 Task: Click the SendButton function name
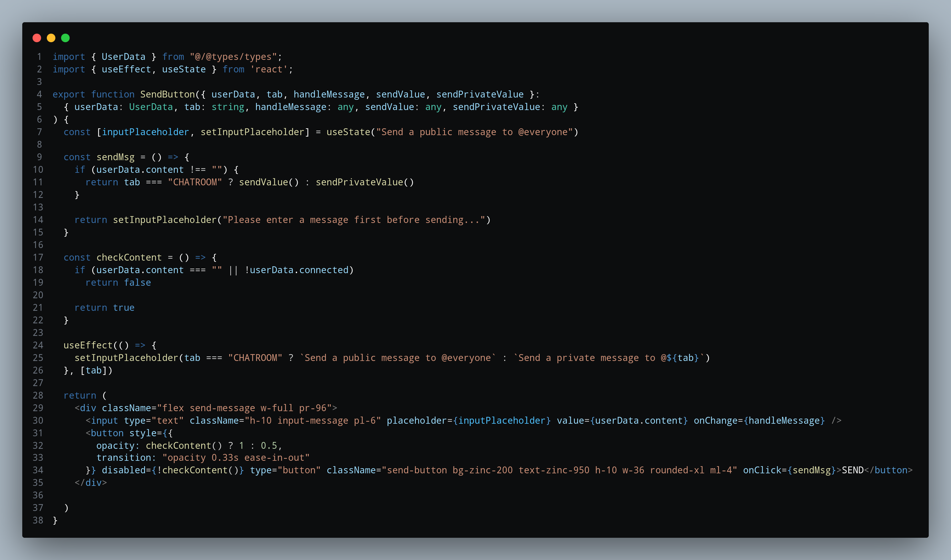click(x=167, y=94)
